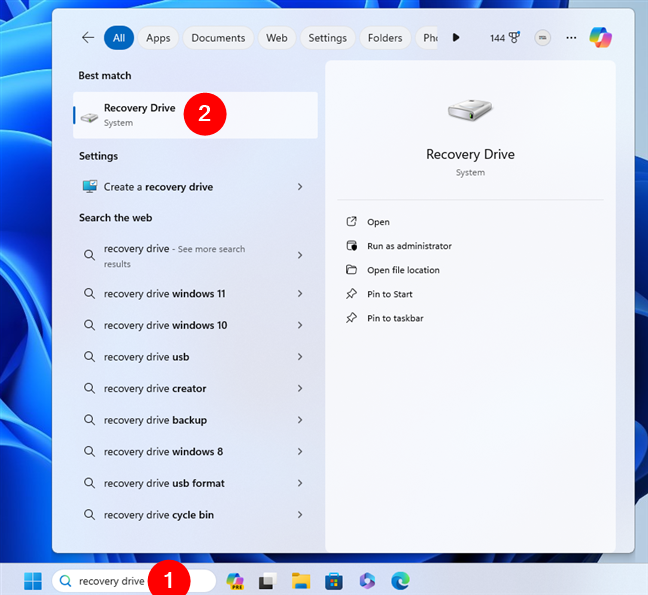Select suggestion 'recovery drive windows 10'
Viewport: 648px width, 595px height.
[x=193, y=325]
